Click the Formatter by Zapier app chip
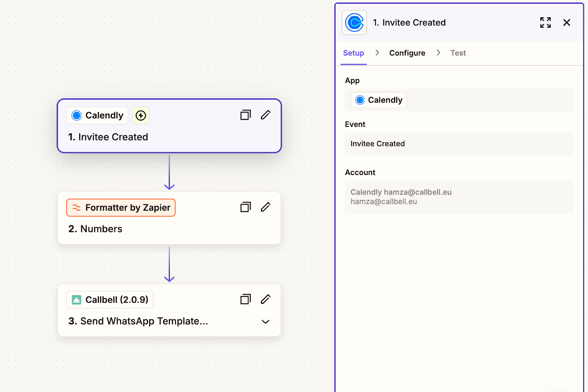 [x=121, y=208]
